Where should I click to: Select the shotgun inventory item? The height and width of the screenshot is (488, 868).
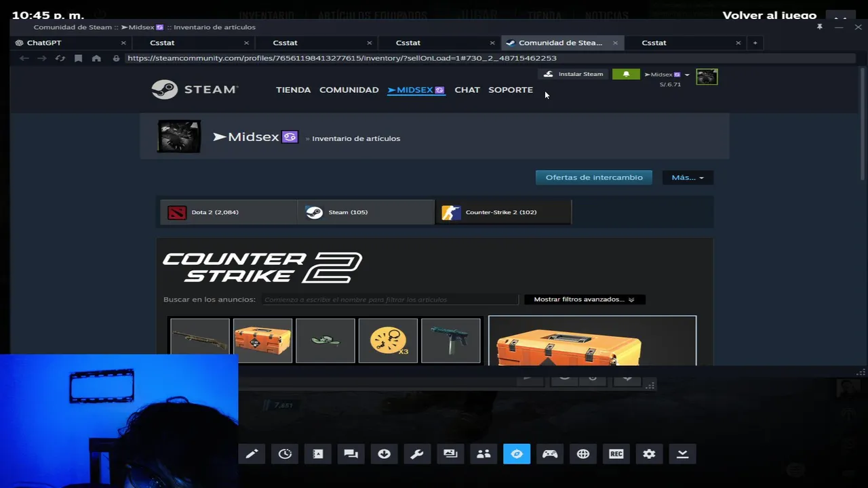199,341
